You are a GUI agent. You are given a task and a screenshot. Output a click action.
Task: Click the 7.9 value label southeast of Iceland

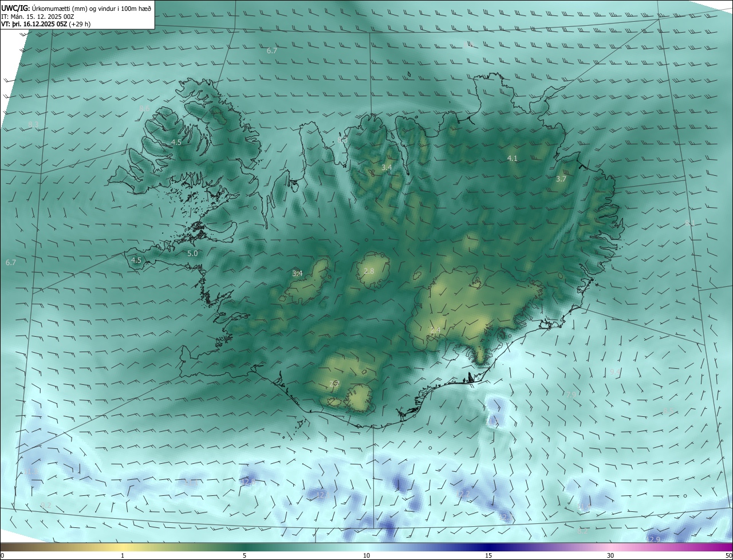pyautogui.click(x=572, y=395)
